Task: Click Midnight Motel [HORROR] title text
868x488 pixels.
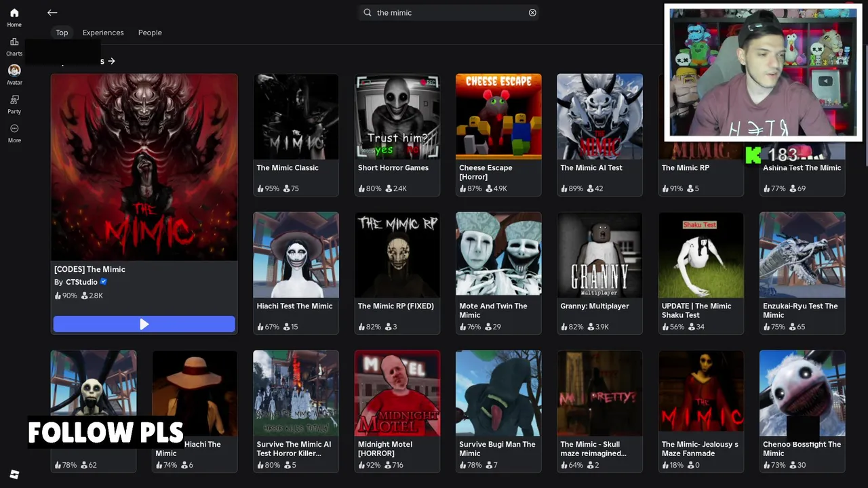Action: click(385, 449)
